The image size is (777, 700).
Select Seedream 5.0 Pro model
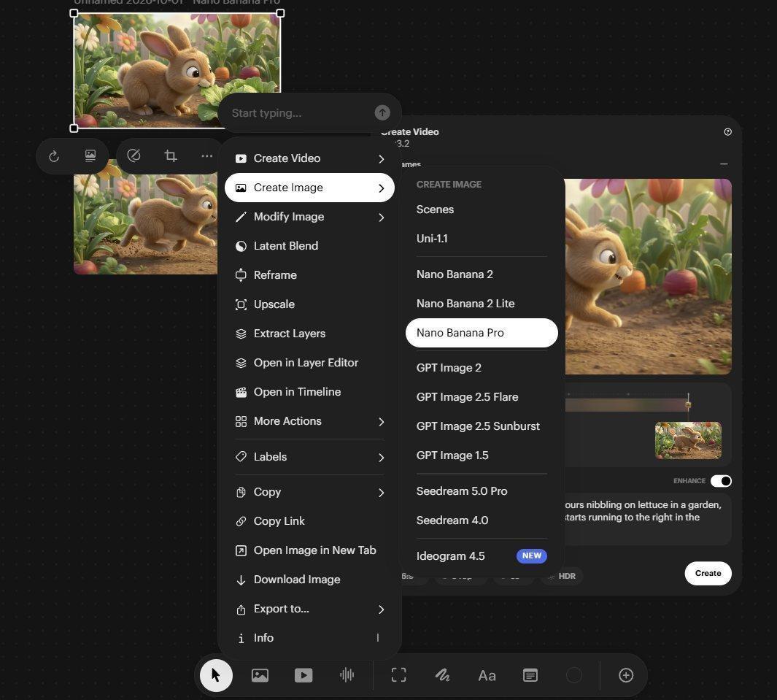(x=482, y=491)
